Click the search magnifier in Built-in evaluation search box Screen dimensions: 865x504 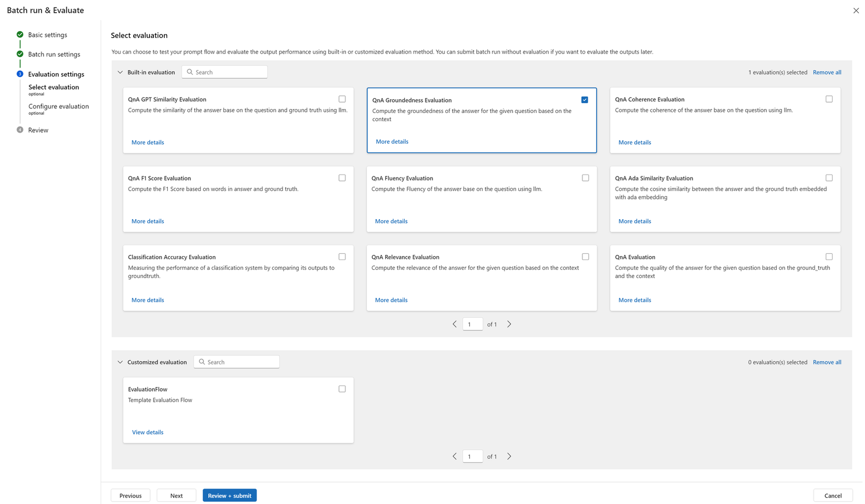pos(190,72)
